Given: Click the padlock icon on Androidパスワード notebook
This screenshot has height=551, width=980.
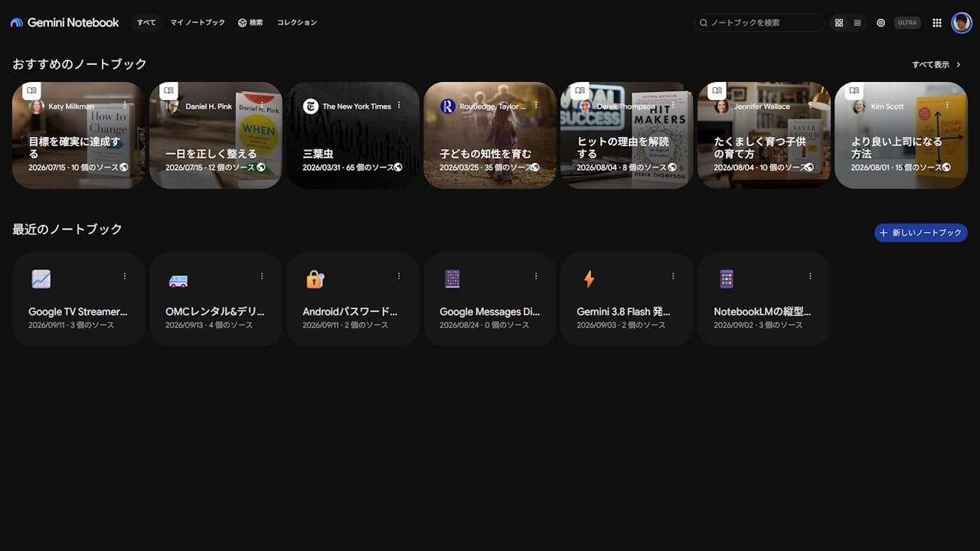Looking at the screenshot, I should (x=315, y=279).
